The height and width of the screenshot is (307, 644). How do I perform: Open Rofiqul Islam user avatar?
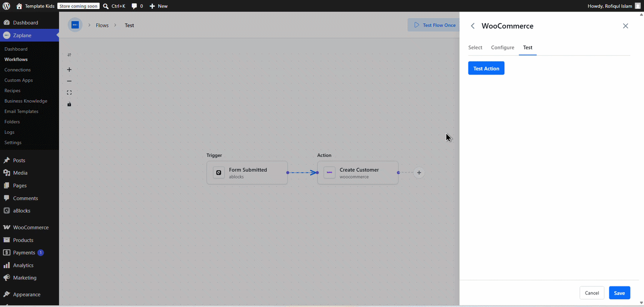pos(637,6)
